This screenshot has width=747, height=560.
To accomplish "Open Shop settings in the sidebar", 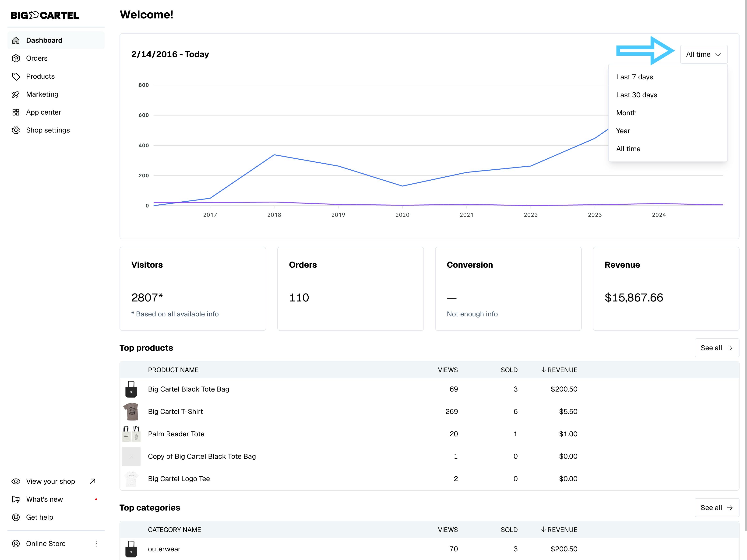I will pos(56,130).
